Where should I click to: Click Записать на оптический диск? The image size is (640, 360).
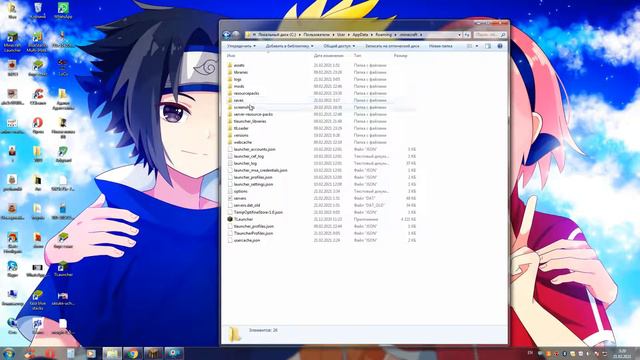coord(392,46)
